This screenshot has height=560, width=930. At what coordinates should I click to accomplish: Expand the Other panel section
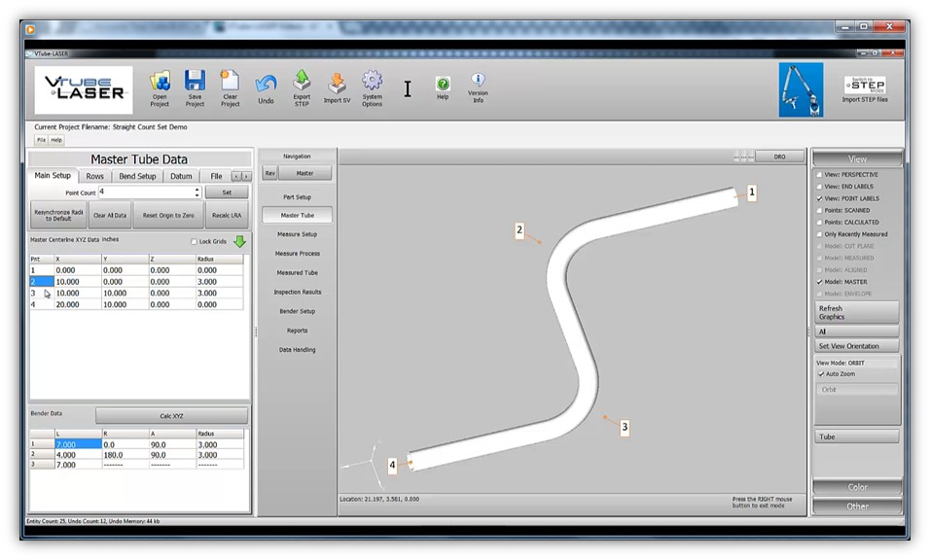857,506
